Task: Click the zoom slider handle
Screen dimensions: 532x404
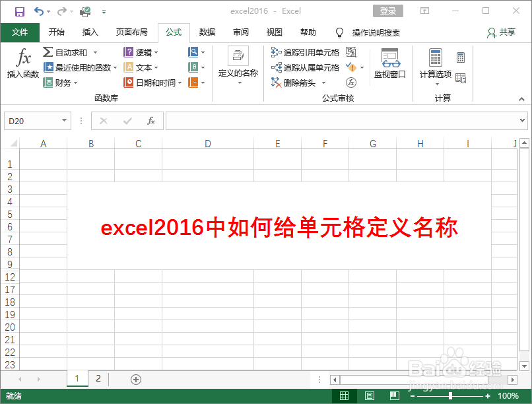Action: [x=450, y=396]
